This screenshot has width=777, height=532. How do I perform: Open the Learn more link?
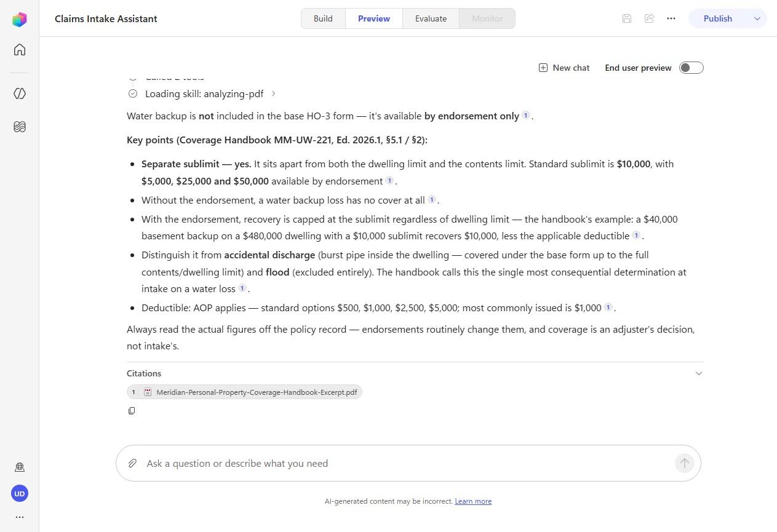point(473,501)
